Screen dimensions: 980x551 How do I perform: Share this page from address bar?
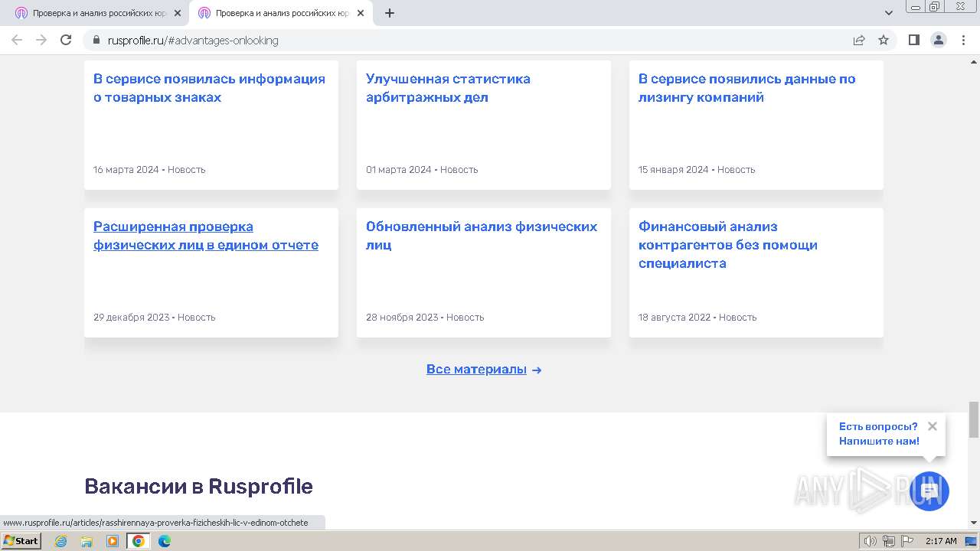pyautogui.click(x=859, y=40)
